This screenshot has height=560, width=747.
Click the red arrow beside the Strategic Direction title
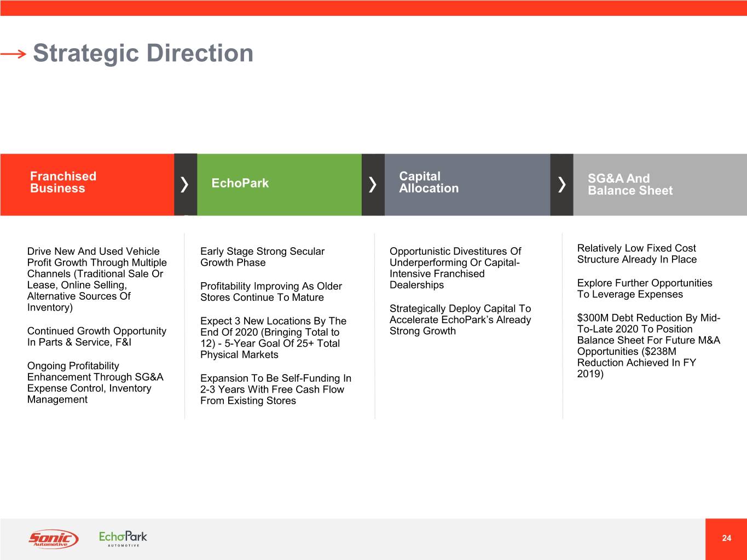click(13, 54)
